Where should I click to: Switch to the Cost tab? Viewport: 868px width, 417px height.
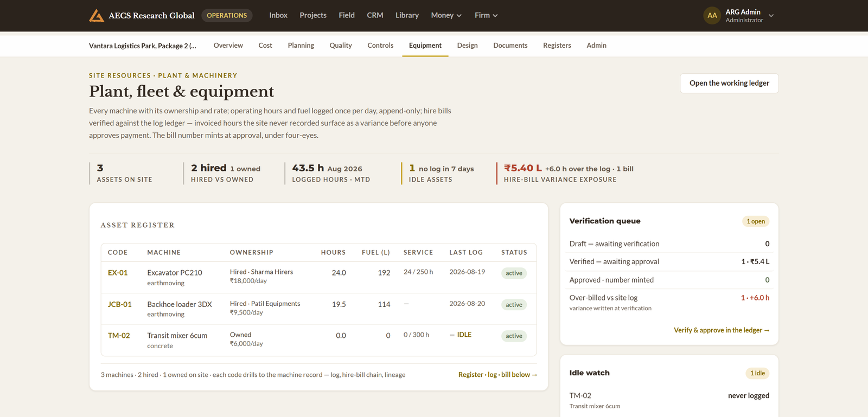coord(265,46)
